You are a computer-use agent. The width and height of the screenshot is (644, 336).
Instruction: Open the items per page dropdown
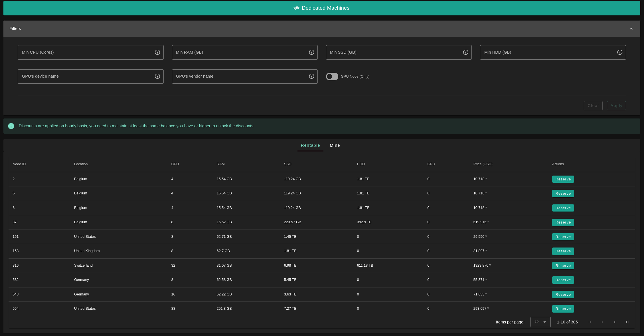(540, 322)
